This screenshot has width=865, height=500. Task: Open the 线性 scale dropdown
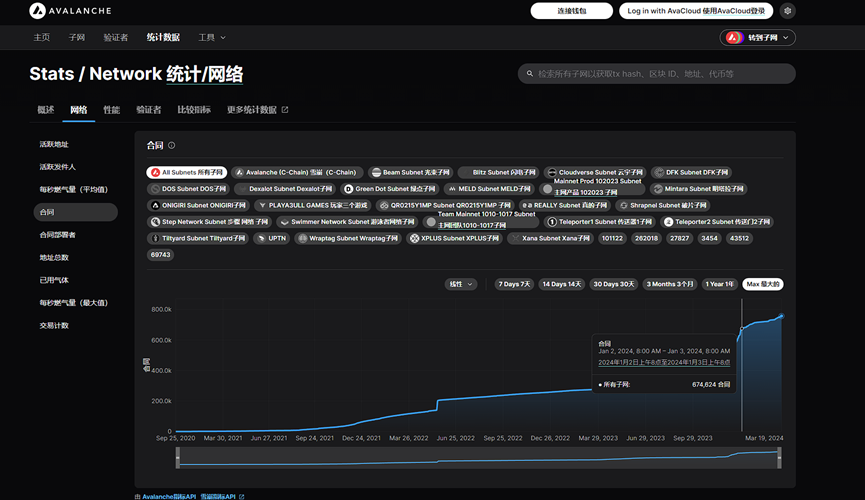[461, 284]
